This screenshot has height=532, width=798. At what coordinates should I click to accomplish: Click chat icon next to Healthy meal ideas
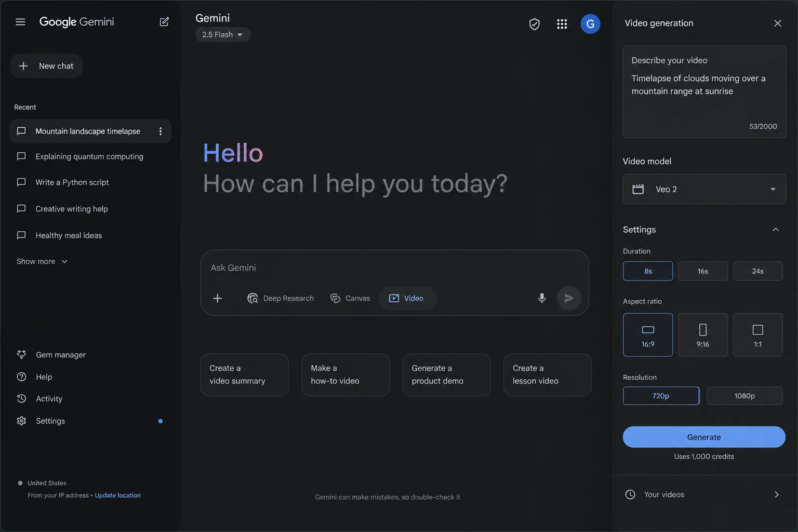pos(21,235)
